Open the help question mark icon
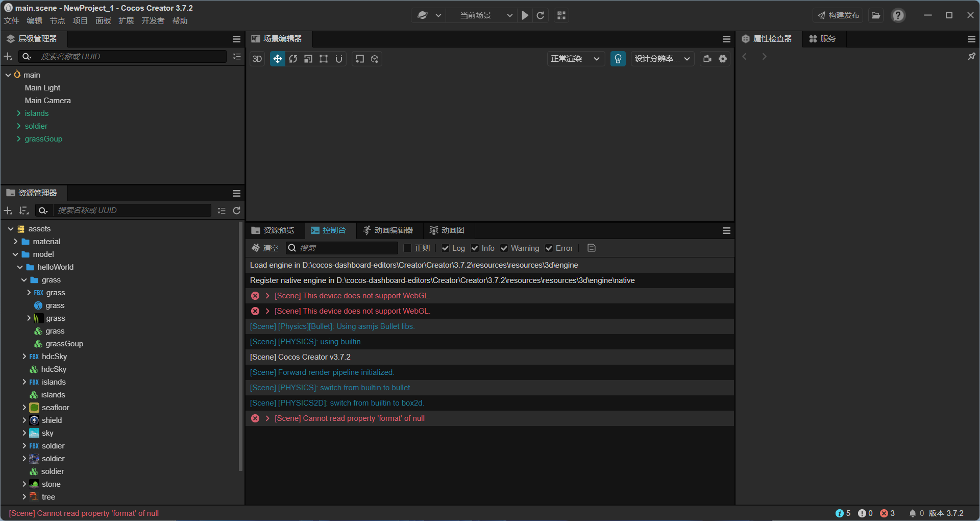The height and width of the screenshot is (521, 980). pyautogui.click(x=898, y=15)
